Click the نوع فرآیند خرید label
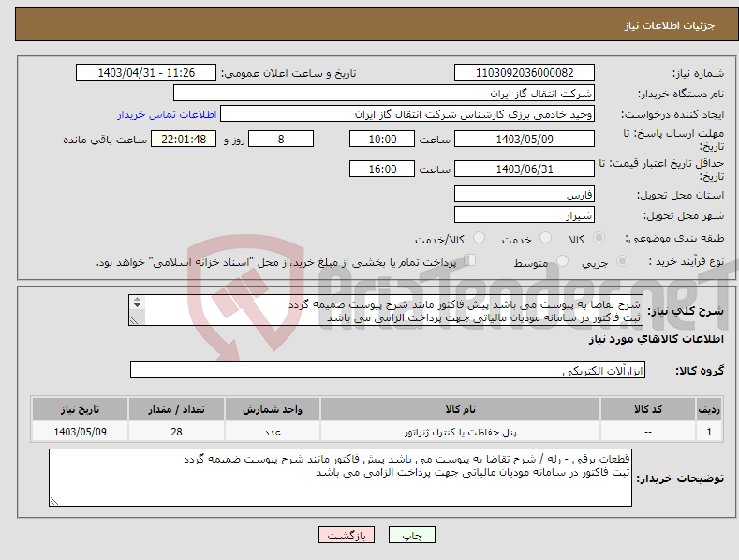Viewport: 739px width, 560px height. (687, 261)
